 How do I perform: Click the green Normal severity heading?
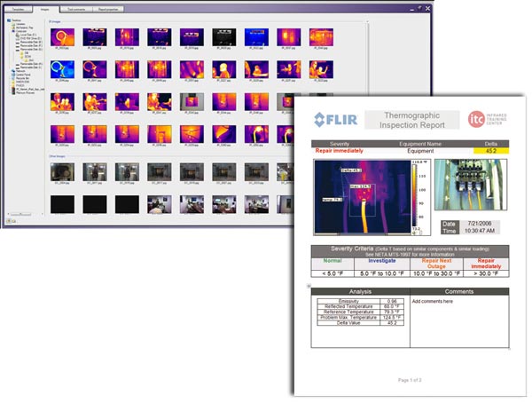[332, 261]
